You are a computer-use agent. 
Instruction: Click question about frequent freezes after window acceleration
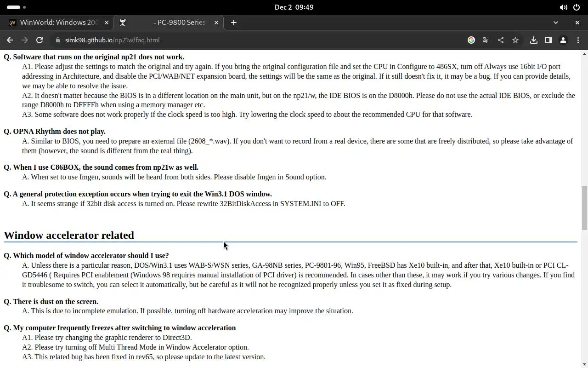click(x=120, y=328)
